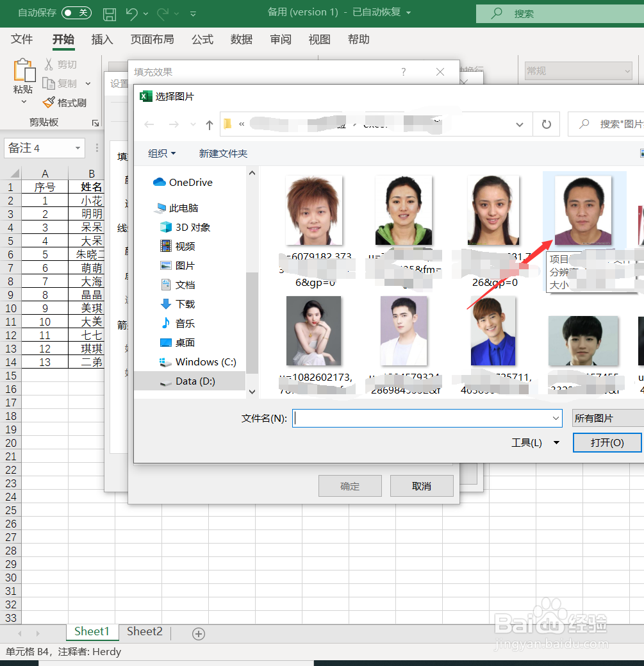Click the Refresh icon in file dialog

547,124
